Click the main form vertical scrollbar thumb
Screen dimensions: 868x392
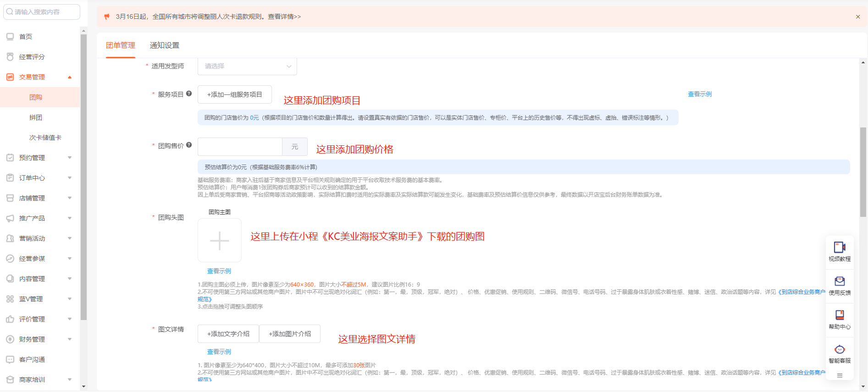point(863,172)
